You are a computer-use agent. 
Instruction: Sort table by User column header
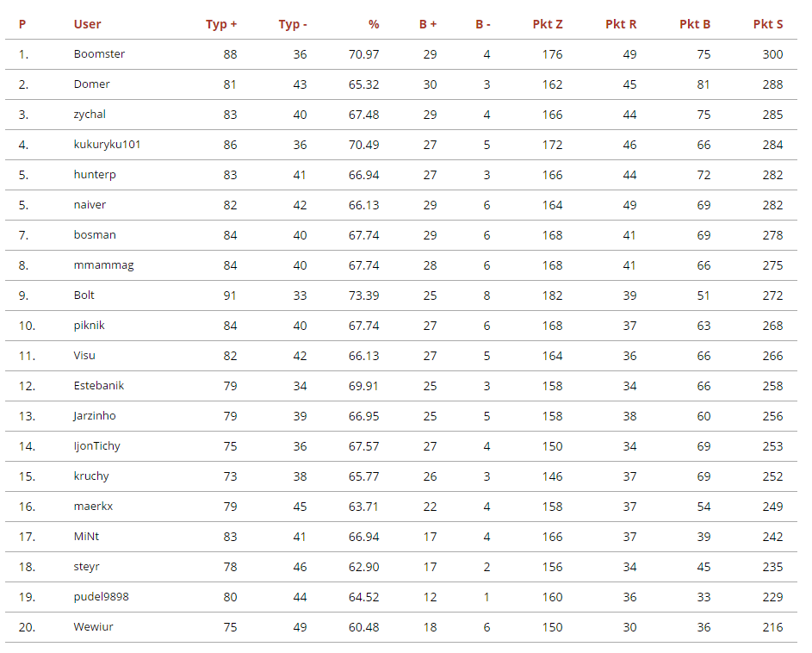pos(88,24)
